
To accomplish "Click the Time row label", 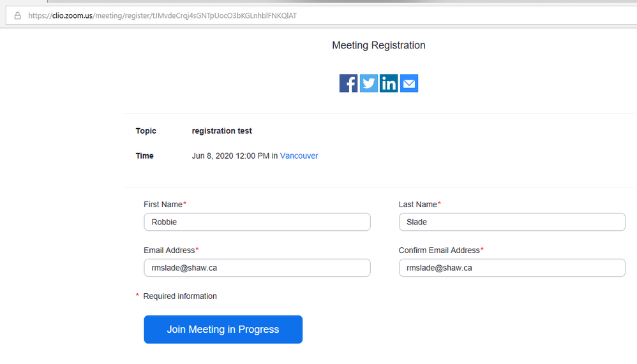I will point(144,156).
